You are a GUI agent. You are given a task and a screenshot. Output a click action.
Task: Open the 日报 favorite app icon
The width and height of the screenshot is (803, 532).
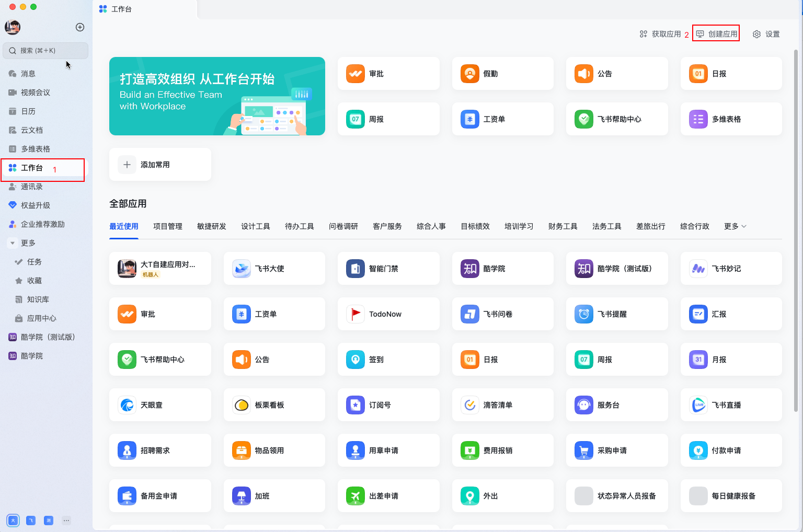(x=698, y=74)
